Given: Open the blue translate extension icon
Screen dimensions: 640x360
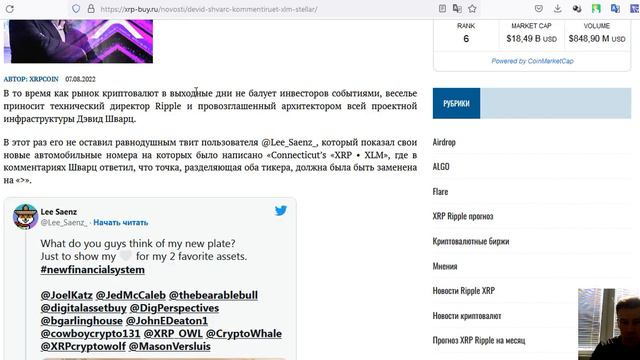Looking at the screenshot, I should [x=615, y=9].
